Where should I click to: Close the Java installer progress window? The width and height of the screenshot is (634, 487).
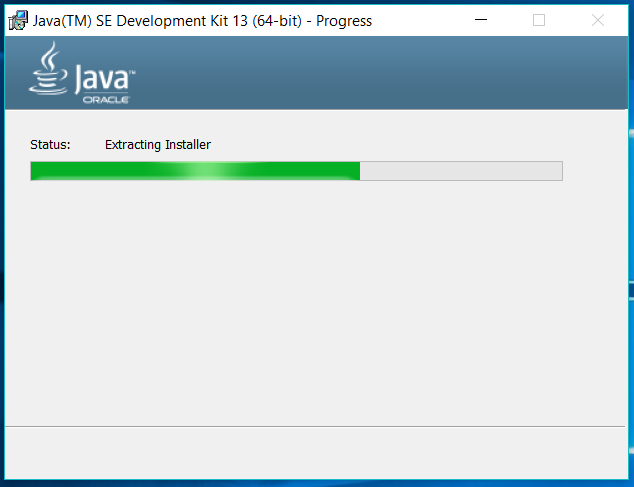pyautogui.click(x=598, y=20)
